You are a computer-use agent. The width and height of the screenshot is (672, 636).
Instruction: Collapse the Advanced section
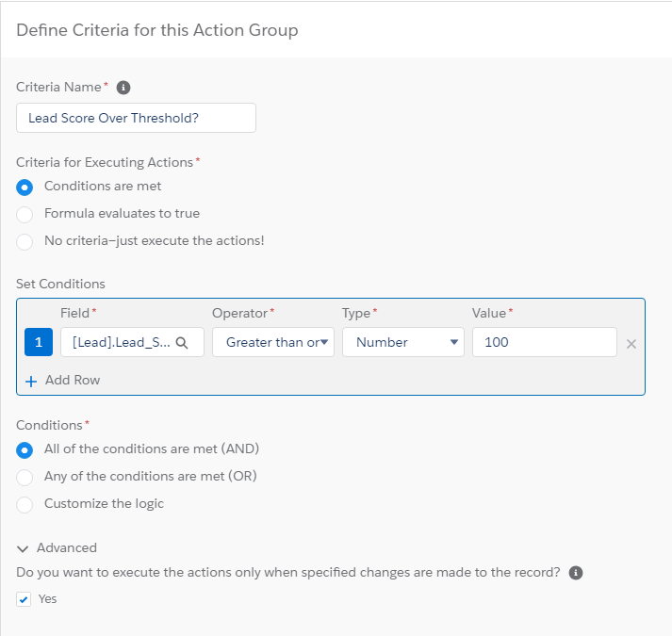coord(23,548)
